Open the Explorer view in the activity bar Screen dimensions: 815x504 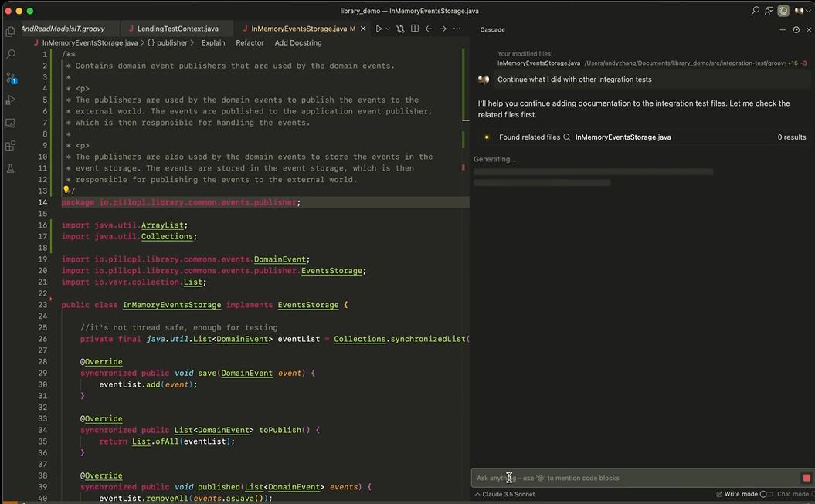click(x=11, y=32)
